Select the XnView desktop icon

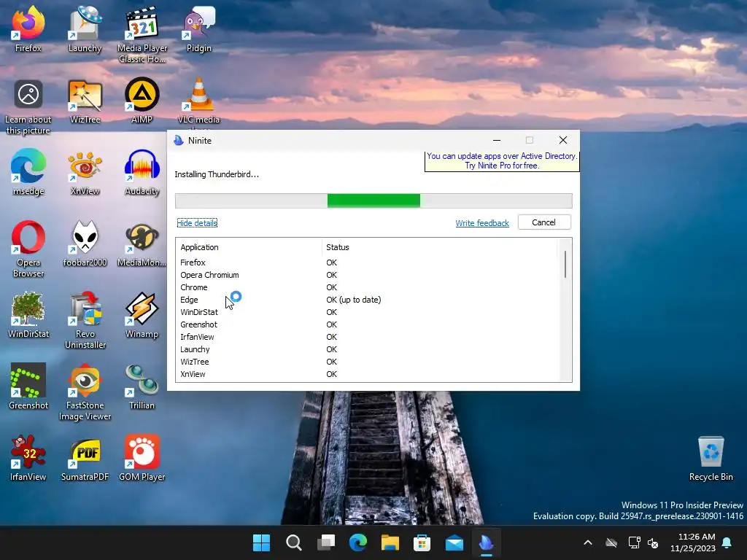85,172
